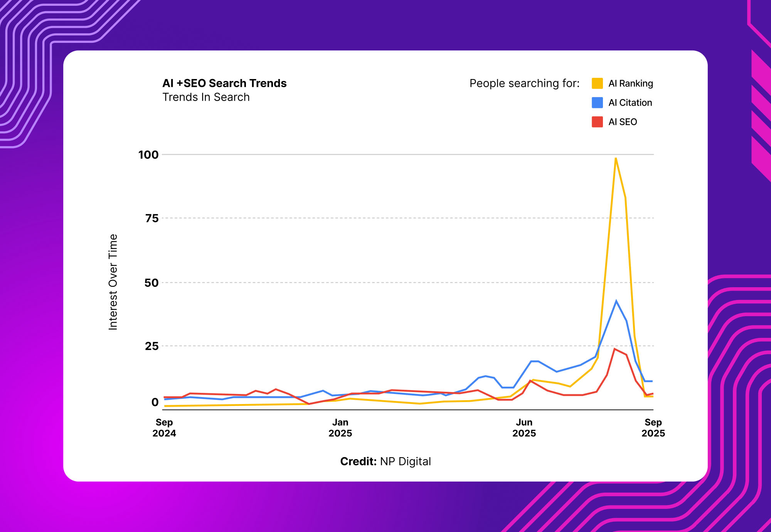This screenshot has height=532, width=771.
Task: Select the AI Citation legend label
Action: click(630, 103)
